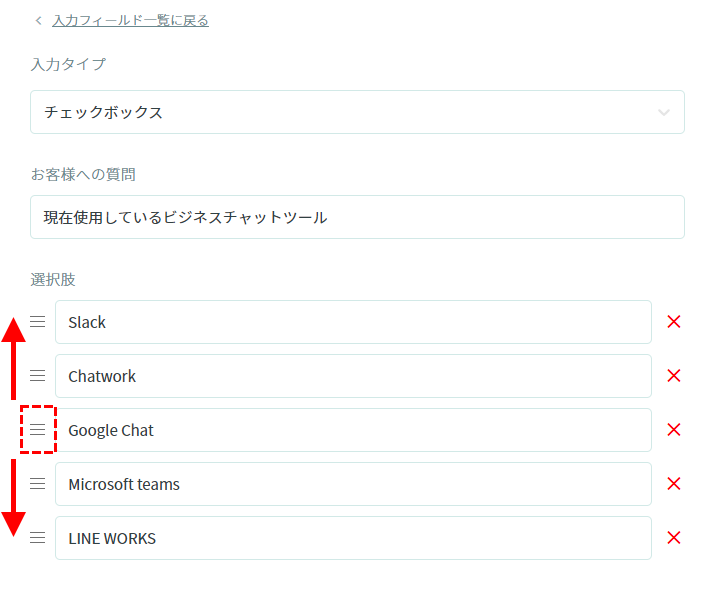706x594 pixels.
Task: Edit the Slack option text field
Action: [x=353, y=322]
